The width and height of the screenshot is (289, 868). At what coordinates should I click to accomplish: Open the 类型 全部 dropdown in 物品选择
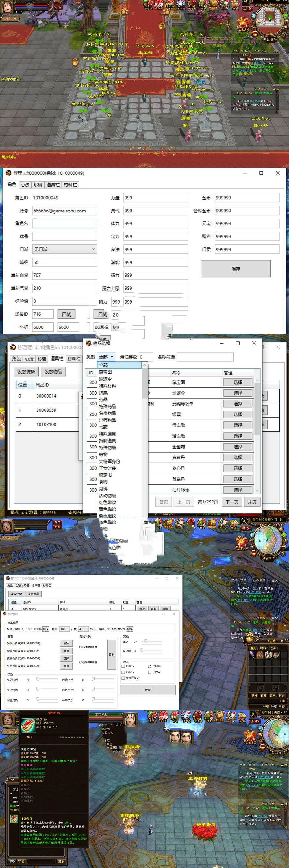tap(106, 357)
